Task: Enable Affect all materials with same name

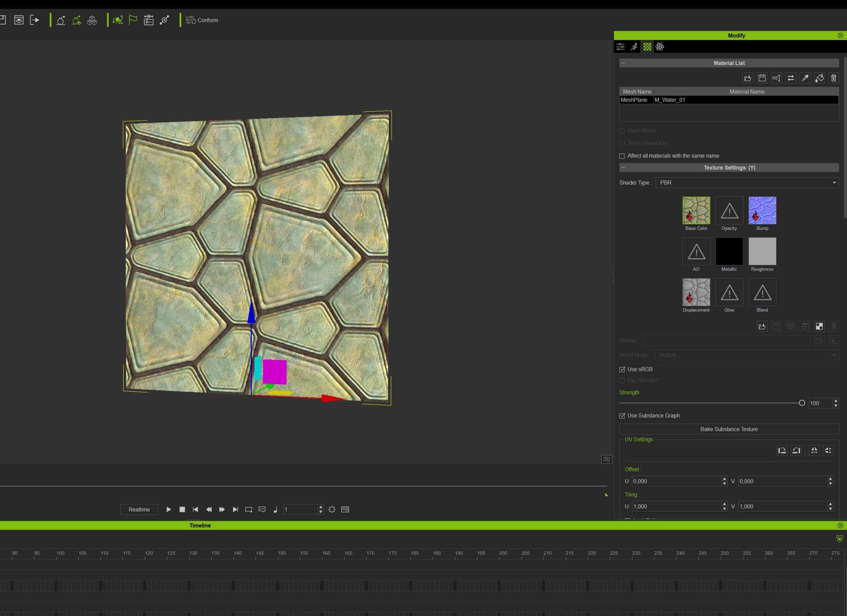Action: pyautogui.click(x=622, y=156)
